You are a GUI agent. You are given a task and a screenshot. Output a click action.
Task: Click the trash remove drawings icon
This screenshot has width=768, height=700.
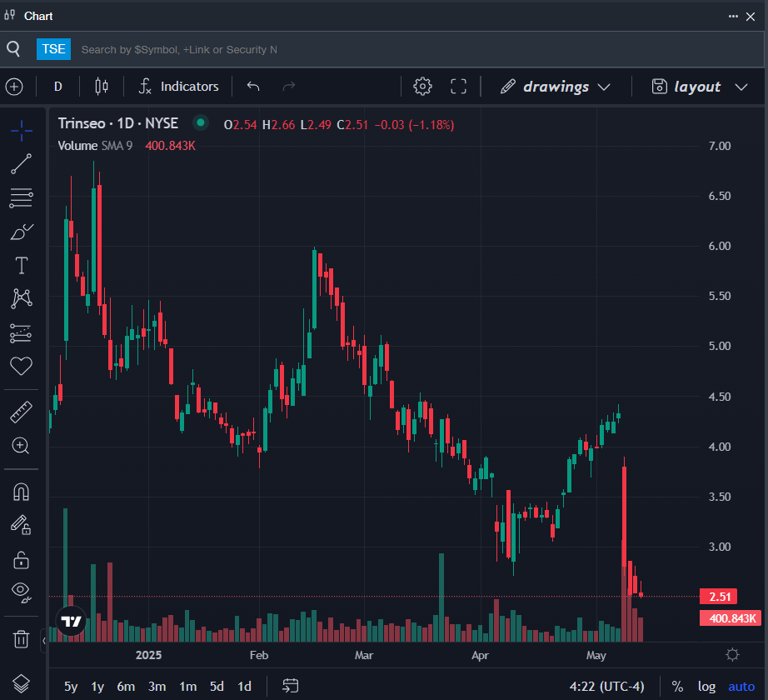pos(21,639)
